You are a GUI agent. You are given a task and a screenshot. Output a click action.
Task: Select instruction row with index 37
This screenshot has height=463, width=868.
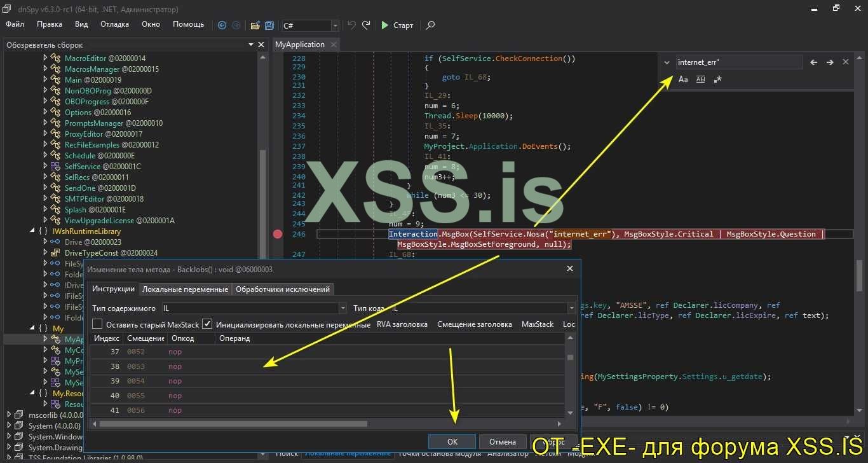coord(327,352)
